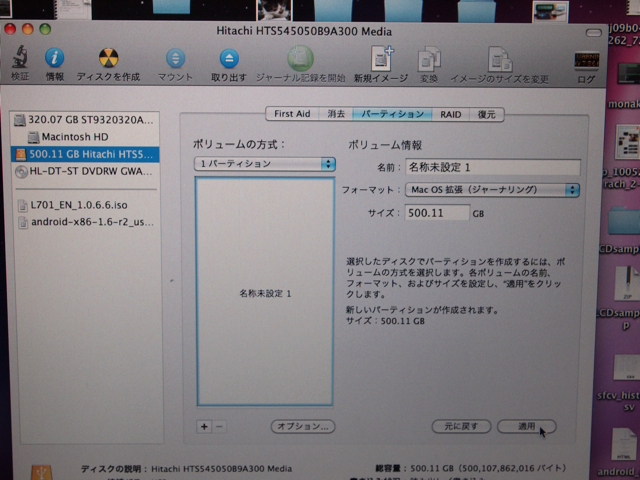Click the 検証 (Verify) microscope icon
Screen dimensions: 640x480
[x=19, y=58]
